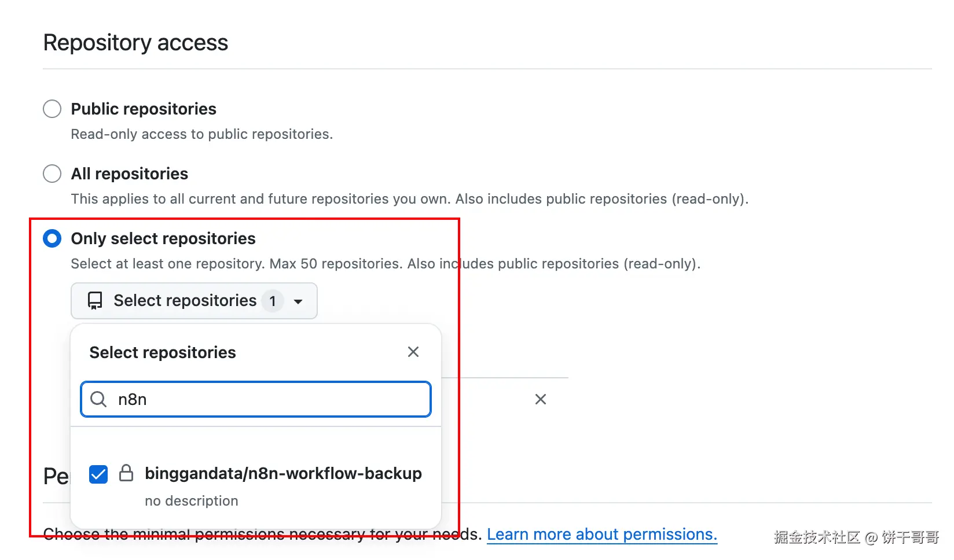
Task: Click the Only select repositories label
Action: coord(163,238)
